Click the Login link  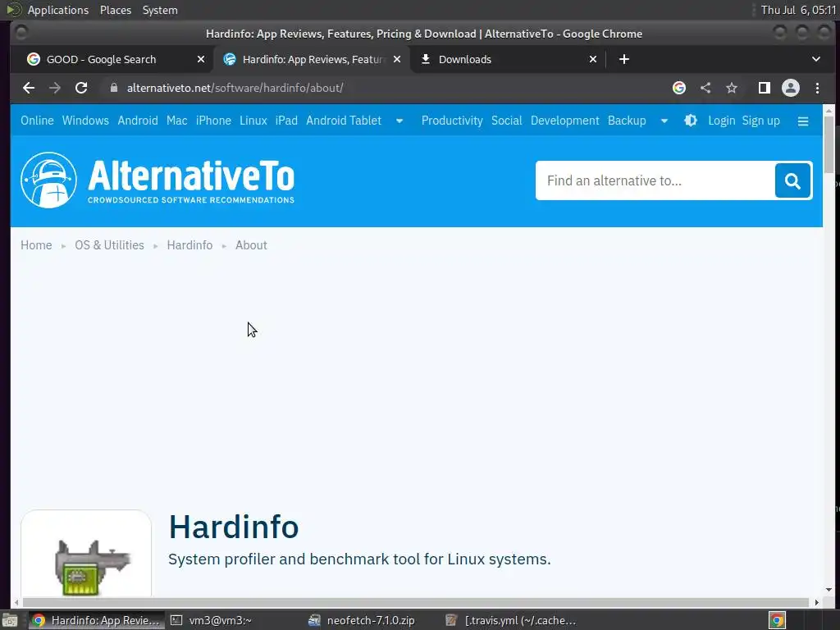tap(721, 121)
